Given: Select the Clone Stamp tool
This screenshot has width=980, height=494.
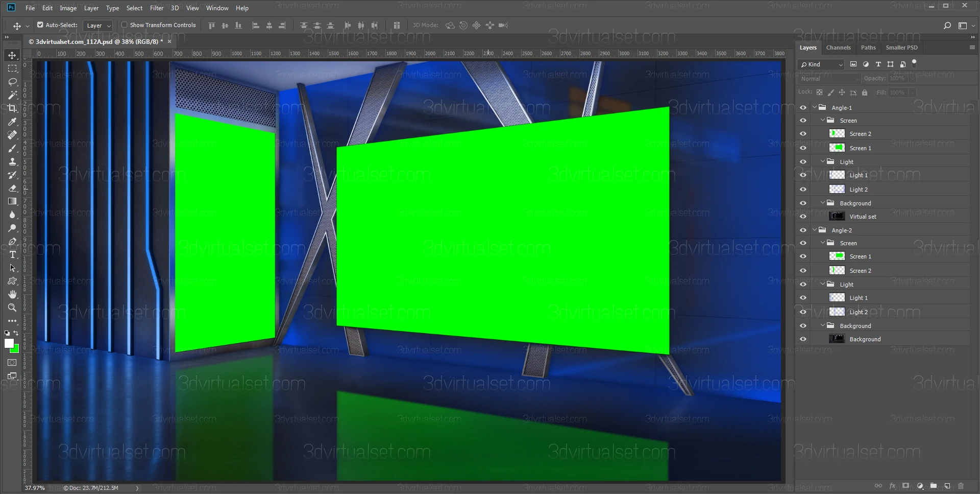Looking at the screenshot, I should point(12,161).
